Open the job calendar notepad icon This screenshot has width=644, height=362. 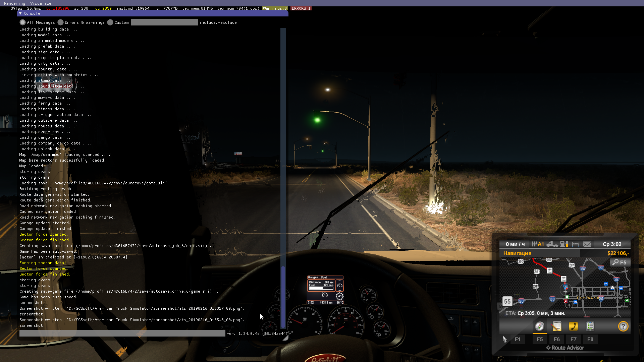click(556, 326)
